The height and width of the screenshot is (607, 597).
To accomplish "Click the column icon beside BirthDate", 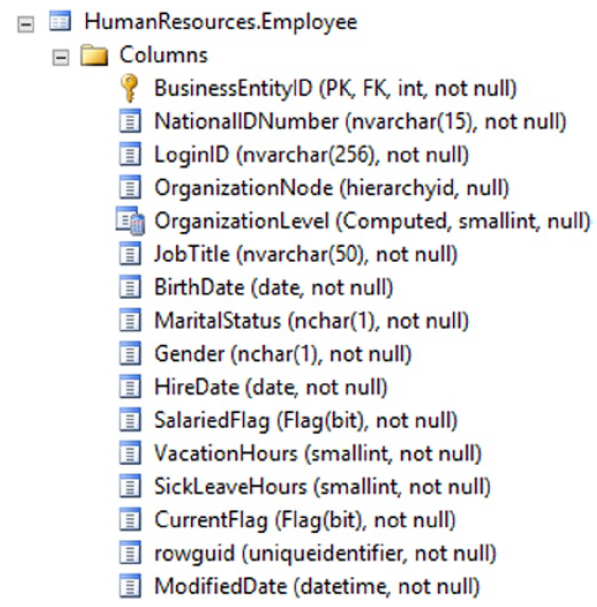I will 130,287.
